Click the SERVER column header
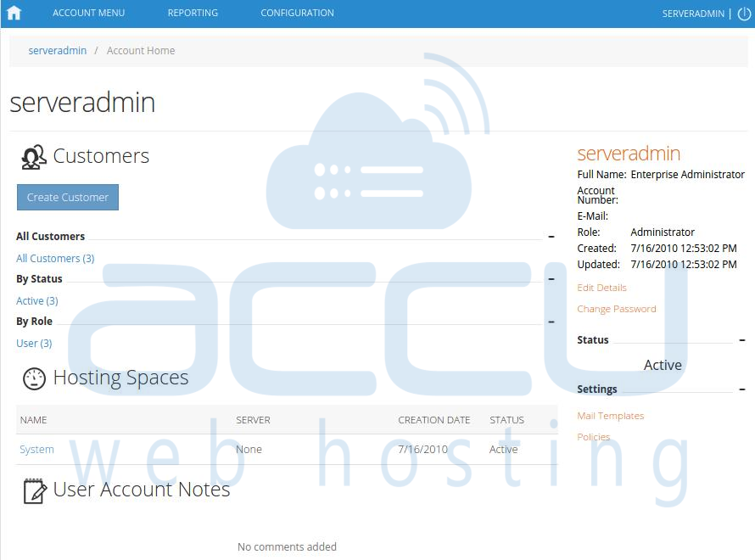Viewport: 755px width, 560px height. coord(253,420)
